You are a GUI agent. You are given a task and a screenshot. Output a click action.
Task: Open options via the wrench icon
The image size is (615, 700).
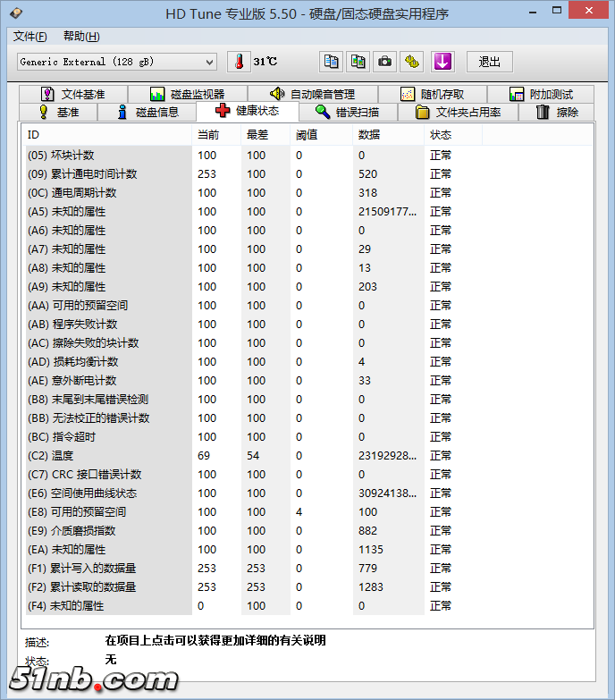click(x=411, y=62)
